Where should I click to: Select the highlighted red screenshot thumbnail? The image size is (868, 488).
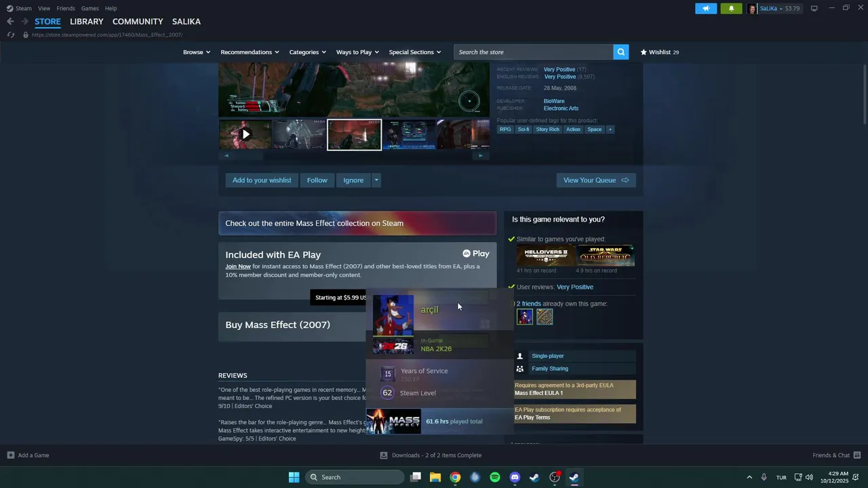[354, 134]
